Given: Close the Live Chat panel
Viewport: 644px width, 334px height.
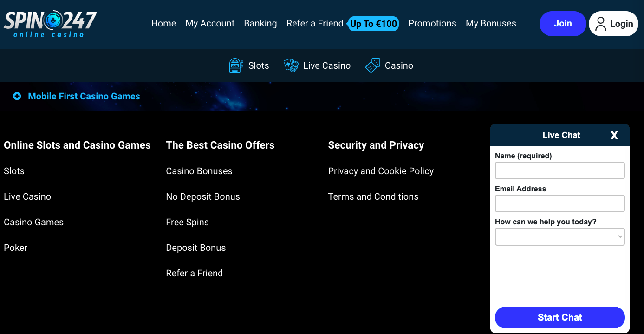Looking at the screenshot, I should coord(614,135).
